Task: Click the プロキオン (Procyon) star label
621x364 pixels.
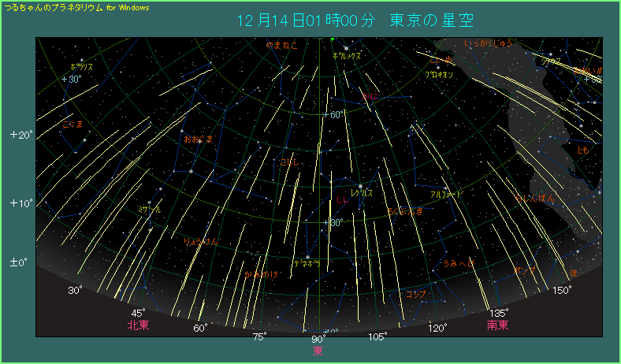Action: tap(439, 74)
